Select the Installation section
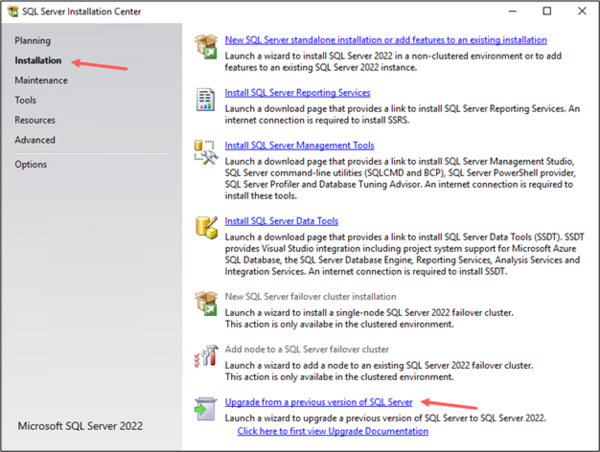Image resolution: width=600 pixels, height=452 pixels. (38, 60)
